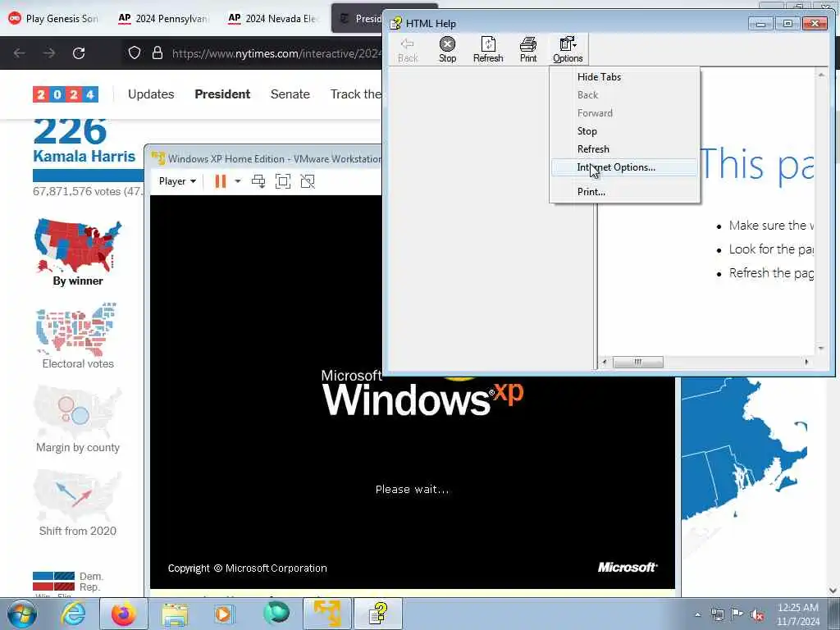Click HTML Help horizontal scroll right arrow
Viewport: 840px width, 630px height.
tap(807, 362)
